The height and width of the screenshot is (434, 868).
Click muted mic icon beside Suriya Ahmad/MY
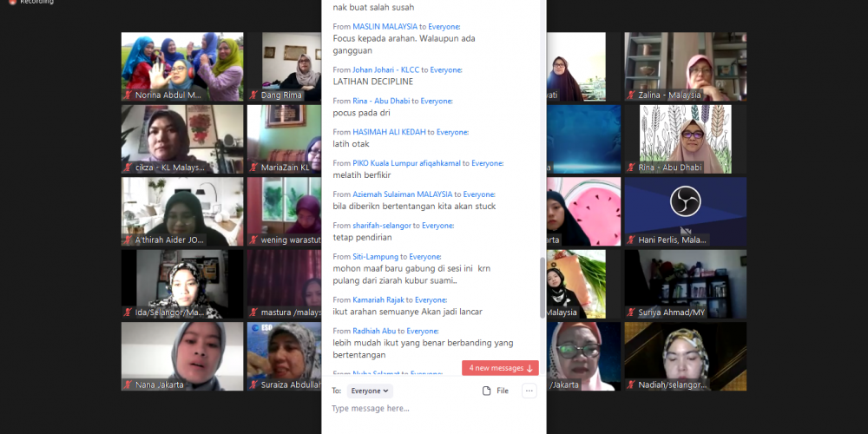[x=632, y=312]
